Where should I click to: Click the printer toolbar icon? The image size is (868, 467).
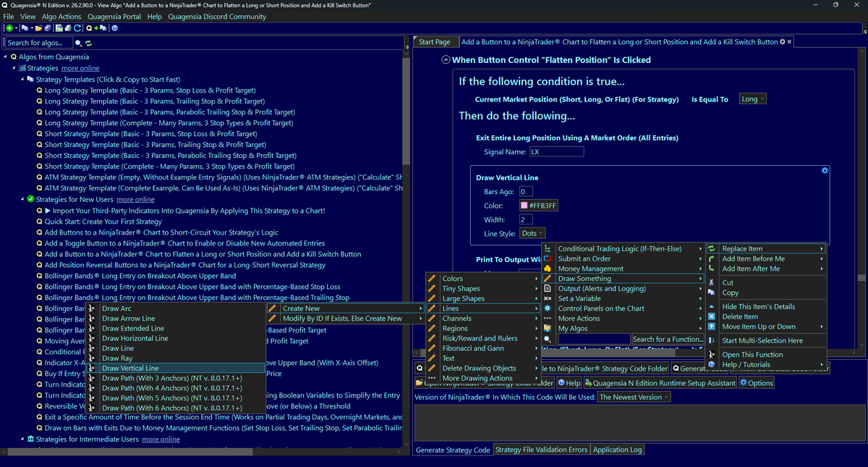(x=68, y=28)
